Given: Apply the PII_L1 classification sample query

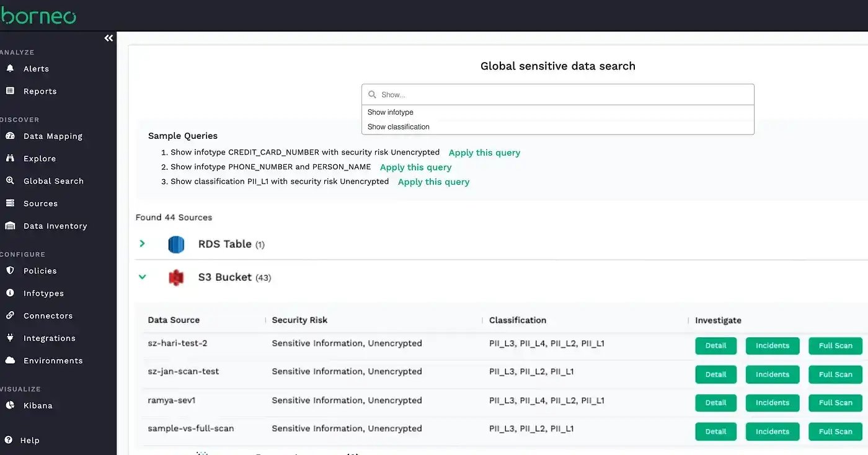Looking at the screenshot, I should (x=433, y=182).
